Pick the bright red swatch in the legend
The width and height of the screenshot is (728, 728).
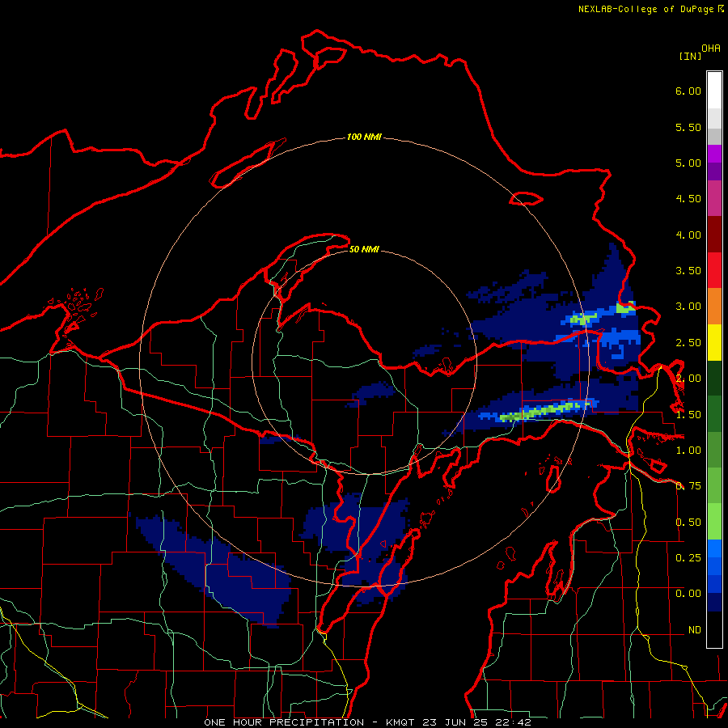pyautogui.click(x=714, y=271)
